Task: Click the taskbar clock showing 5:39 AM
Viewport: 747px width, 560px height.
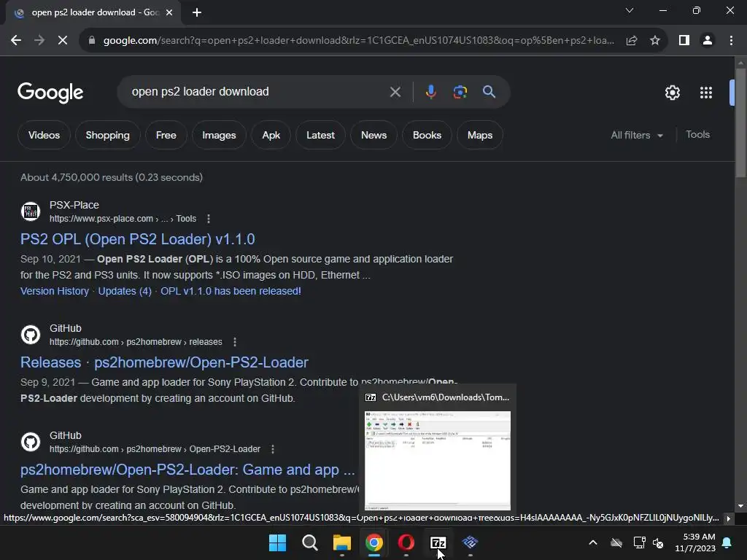Action: click(x=695, y=542)
